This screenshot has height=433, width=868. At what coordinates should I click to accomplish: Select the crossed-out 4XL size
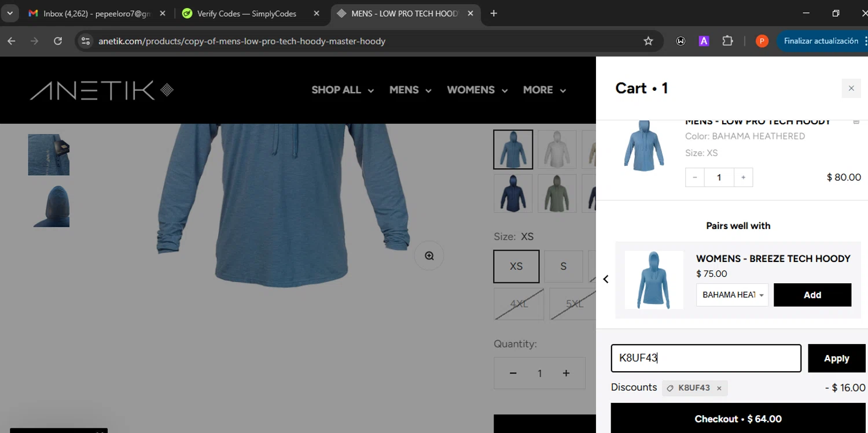[519, 304]
